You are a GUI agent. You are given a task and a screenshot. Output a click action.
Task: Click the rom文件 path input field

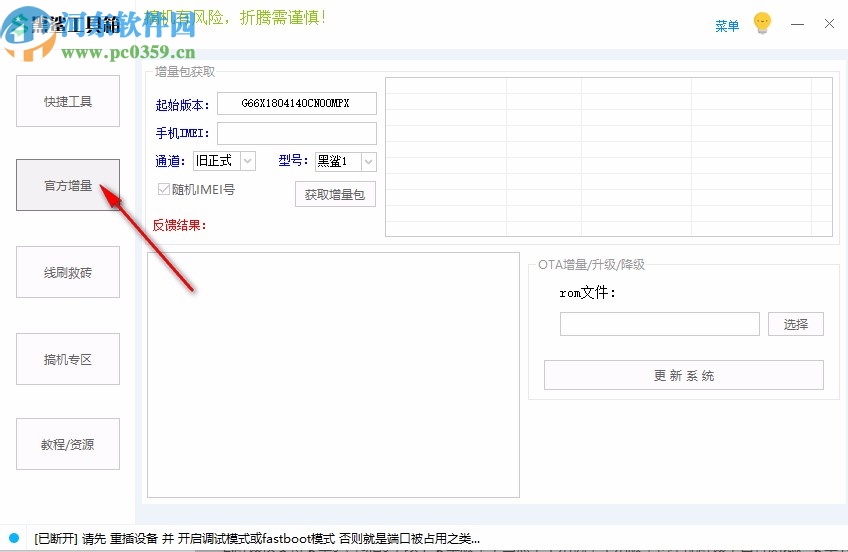click(659, 324)
